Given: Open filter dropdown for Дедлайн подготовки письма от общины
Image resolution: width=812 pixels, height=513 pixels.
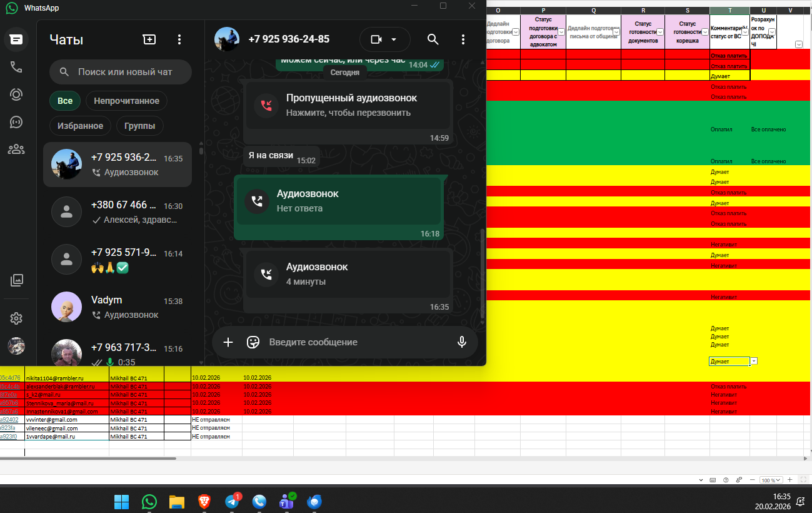Looking at the screenshot, I should (x=616, y=31).
